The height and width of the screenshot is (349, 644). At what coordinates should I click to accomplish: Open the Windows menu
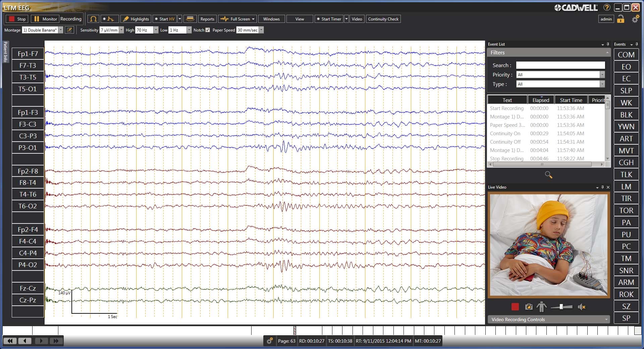pyautogui.click(x=271, y=19)
